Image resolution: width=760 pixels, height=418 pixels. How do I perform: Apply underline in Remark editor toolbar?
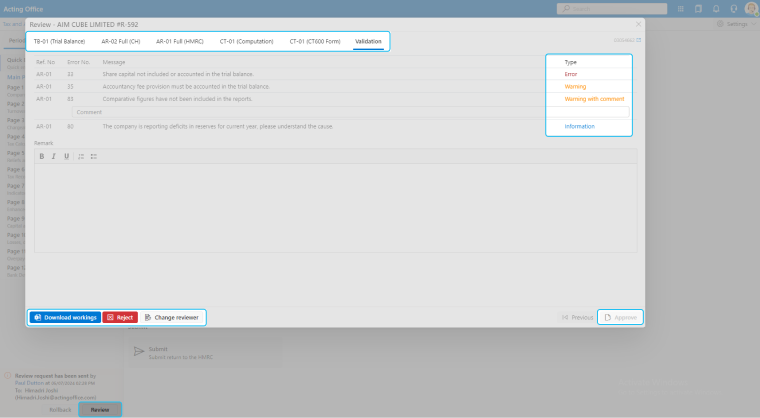[x=67, y=156]
